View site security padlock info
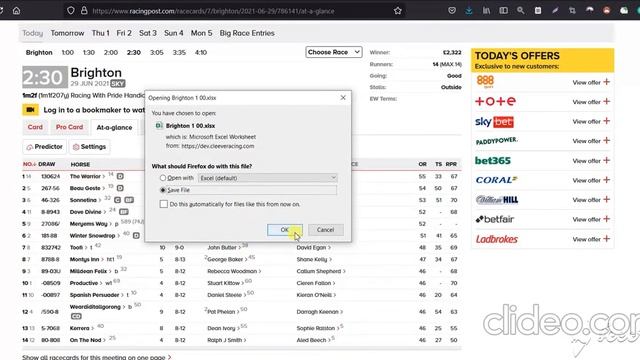 click(x=84, y=11)
